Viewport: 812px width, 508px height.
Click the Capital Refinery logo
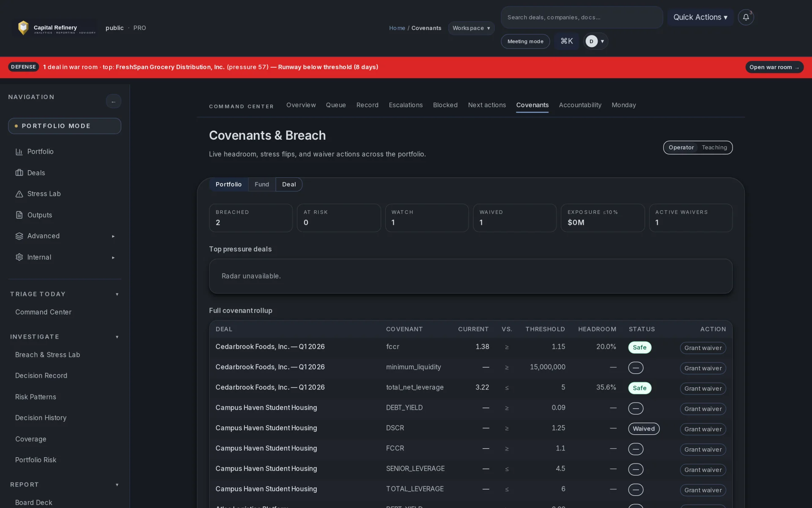coord(56,28)
